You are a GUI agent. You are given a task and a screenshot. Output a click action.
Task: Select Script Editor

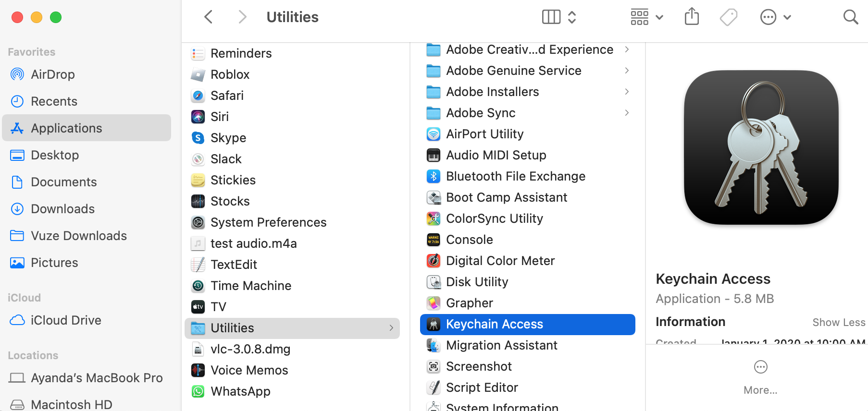click(x=528, y=387)
